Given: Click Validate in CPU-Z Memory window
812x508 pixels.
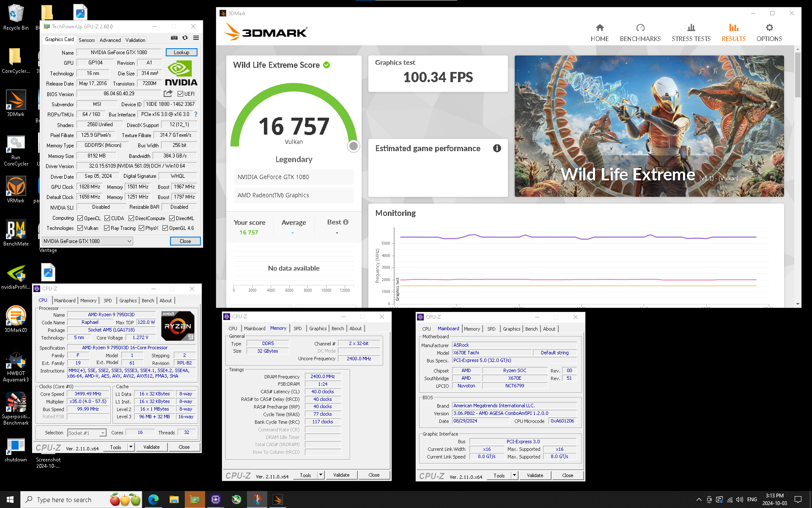Looking at the screenshot, I should tap(341, 475).
